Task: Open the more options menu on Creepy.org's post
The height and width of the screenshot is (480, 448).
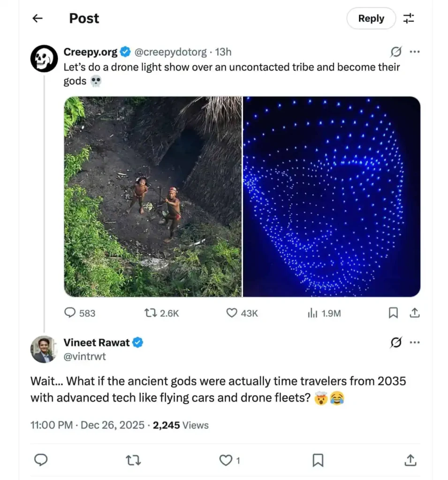Action: (415, 52)
